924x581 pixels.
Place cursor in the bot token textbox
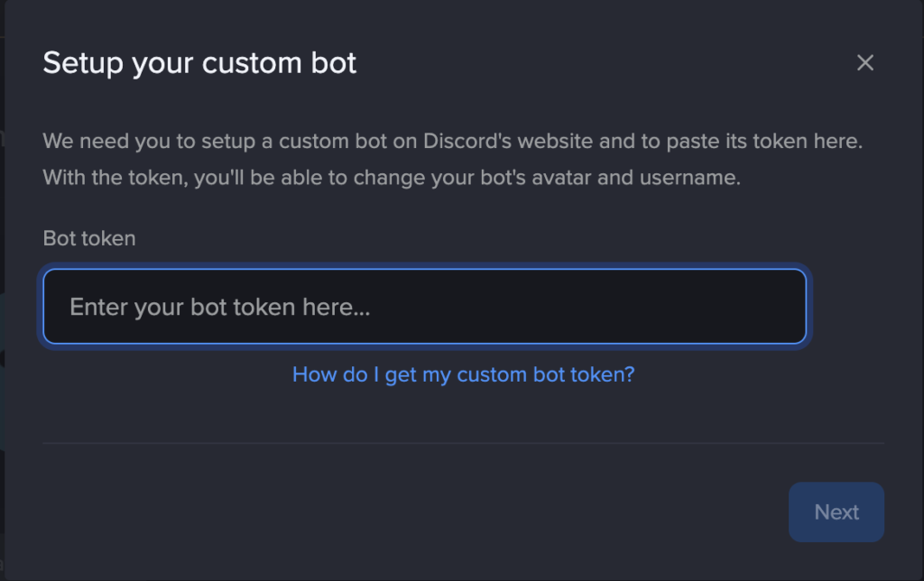click(424, 307)
